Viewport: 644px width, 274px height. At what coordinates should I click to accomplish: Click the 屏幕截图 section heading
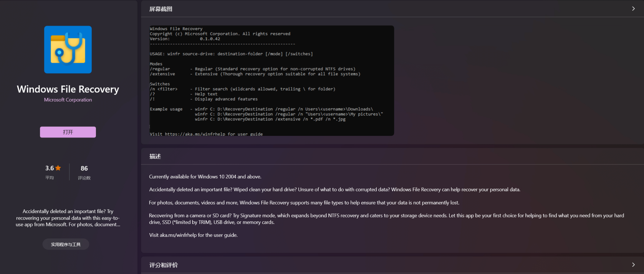161,9
